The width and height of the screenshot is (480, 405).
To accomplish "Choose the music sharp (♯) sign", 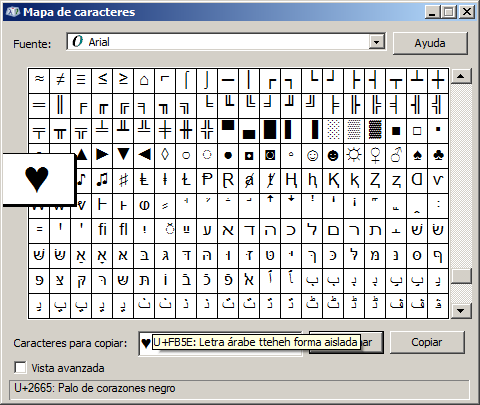I will [123, 180].
